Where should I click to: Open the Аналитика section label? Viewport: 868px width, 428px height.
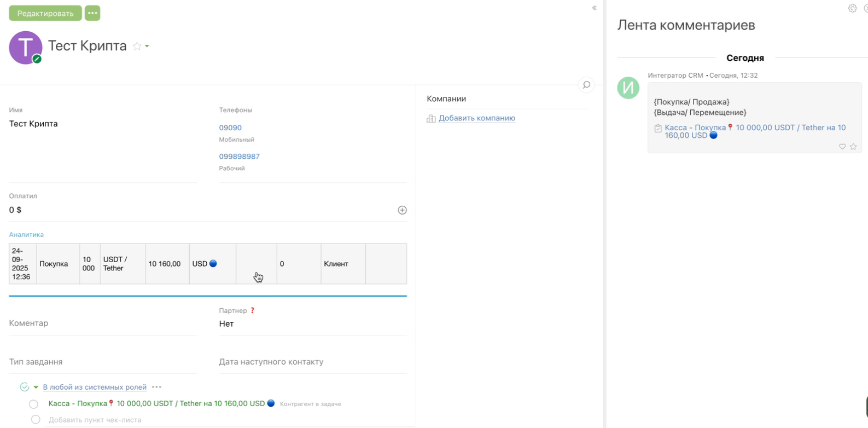click(26, 234)
